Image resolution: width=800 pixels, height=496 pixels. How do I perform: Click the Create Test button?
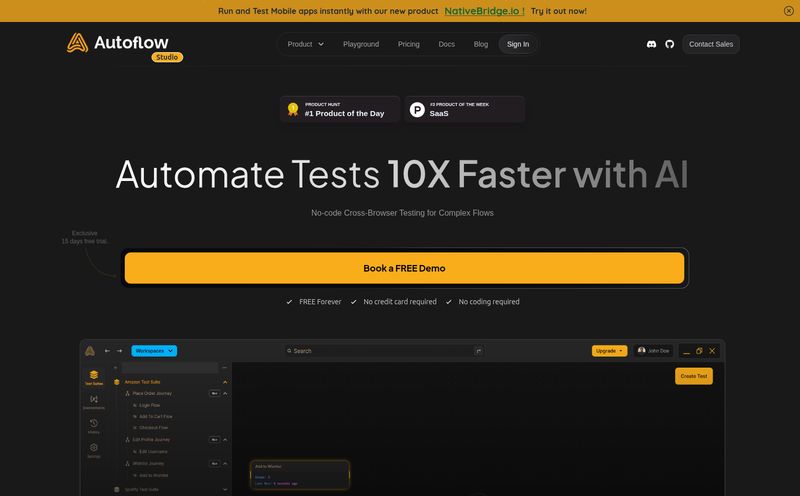point(693,376)
